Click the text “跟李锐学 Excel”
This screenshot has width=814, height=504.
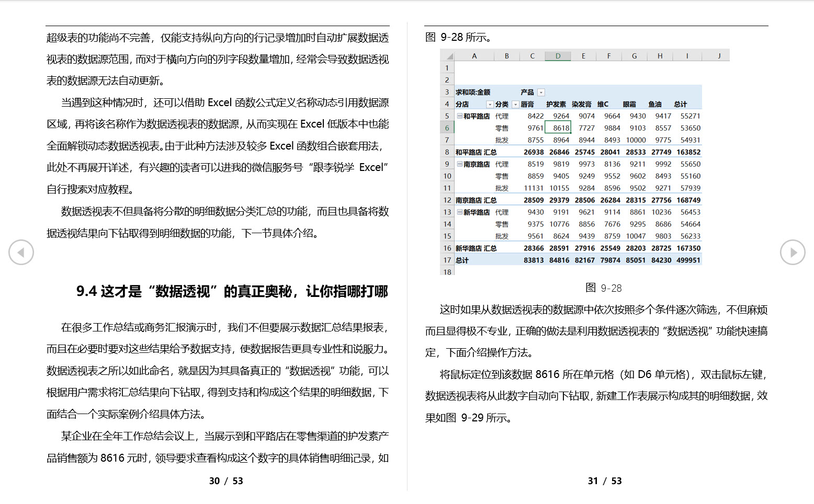(348, 167)
